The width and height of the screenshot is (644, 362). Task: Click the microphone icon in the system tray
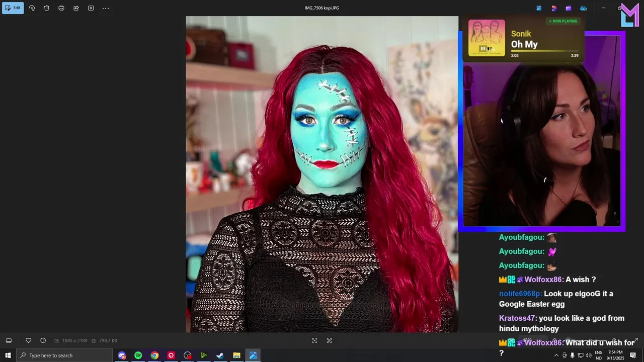coord(572,355)
